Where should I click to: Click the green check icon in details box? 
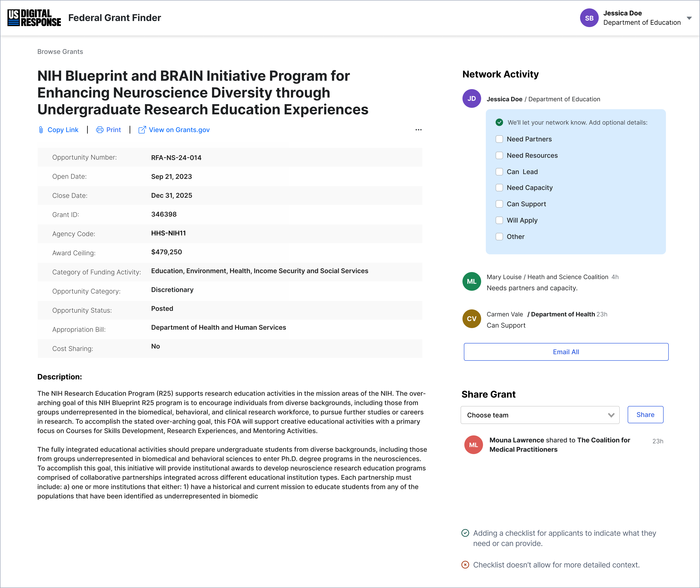pyautogui.click(x=499, y=122)
